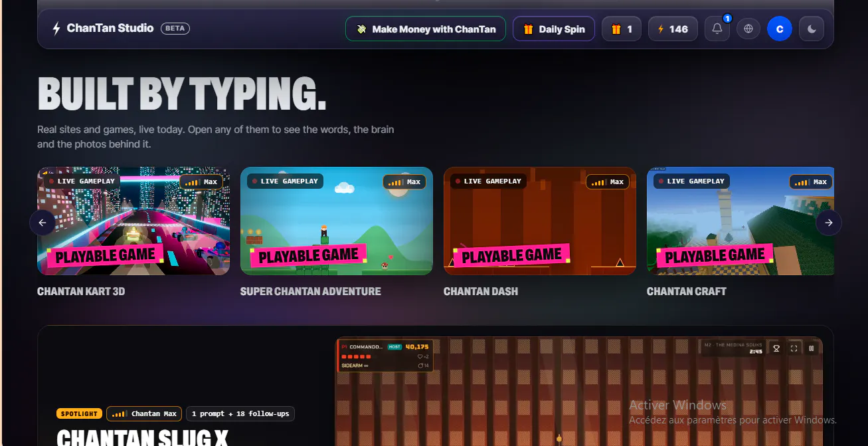Click the ChanTan Studio lightning logo icon
868x446 pixels.
[56, 29]
